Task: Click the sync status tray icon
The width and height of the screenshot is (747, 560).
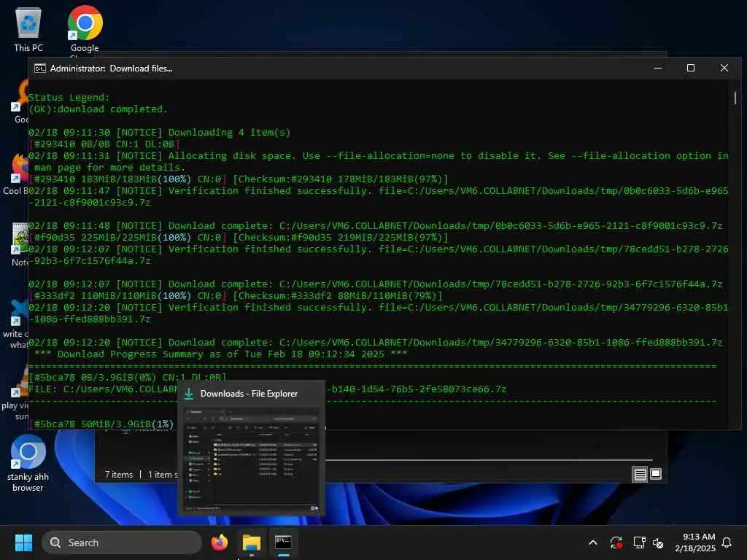Action: coord(616,542)
